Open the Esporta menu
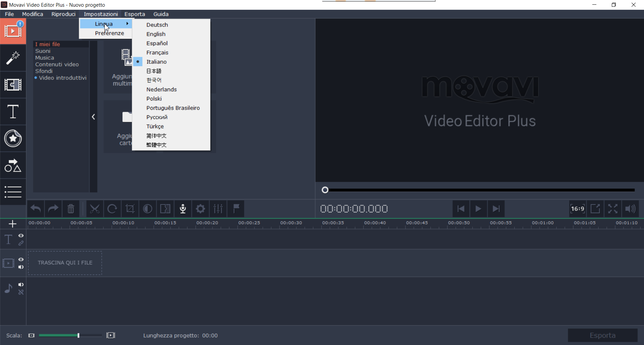The height and width of the screenshot is (345, 644). tap(135, 14)
